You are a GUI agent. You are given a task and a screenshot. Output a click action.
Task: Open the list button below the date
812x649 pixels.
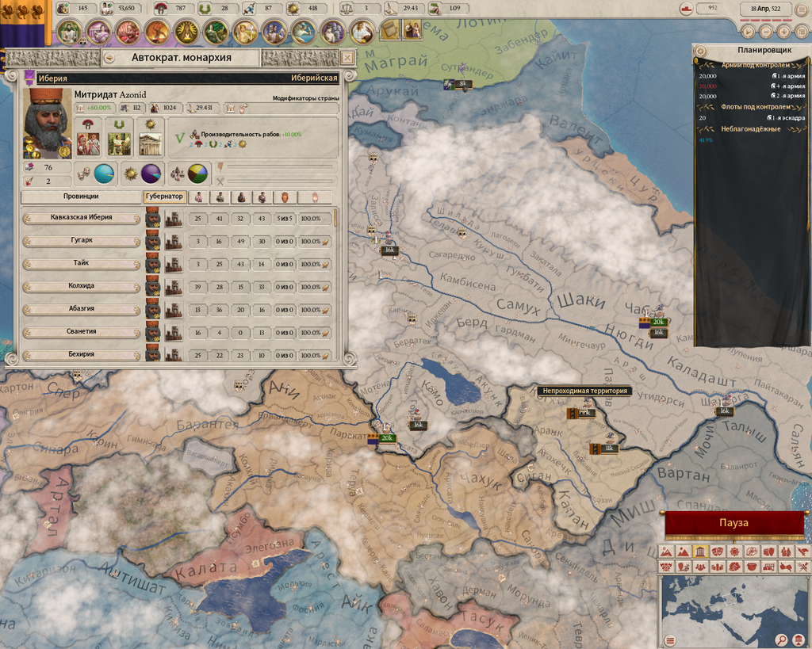pos(802,32)
